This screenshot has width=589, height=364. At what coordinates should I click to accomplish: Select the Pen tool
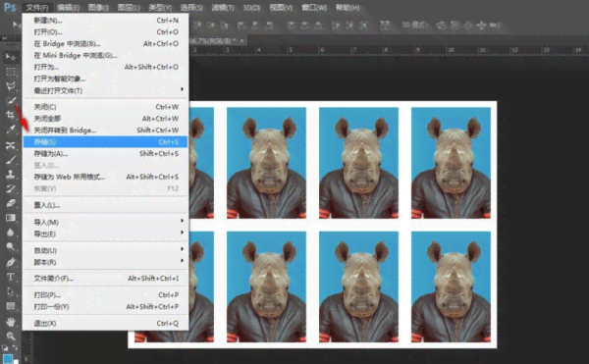pos(10,262)
